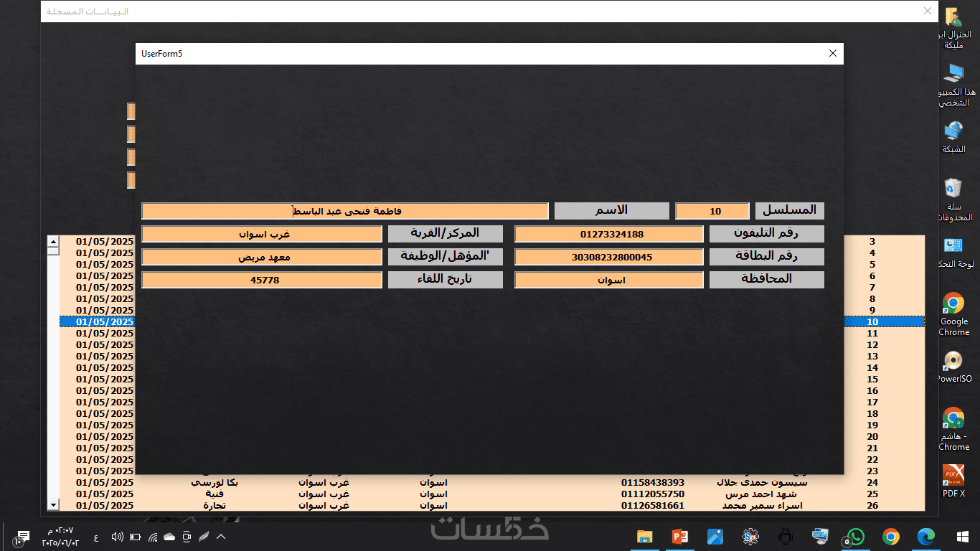This screenshot has height=551, width=980.
Task: Open Microsoft Edge from the taskbar
Action: 926,536
